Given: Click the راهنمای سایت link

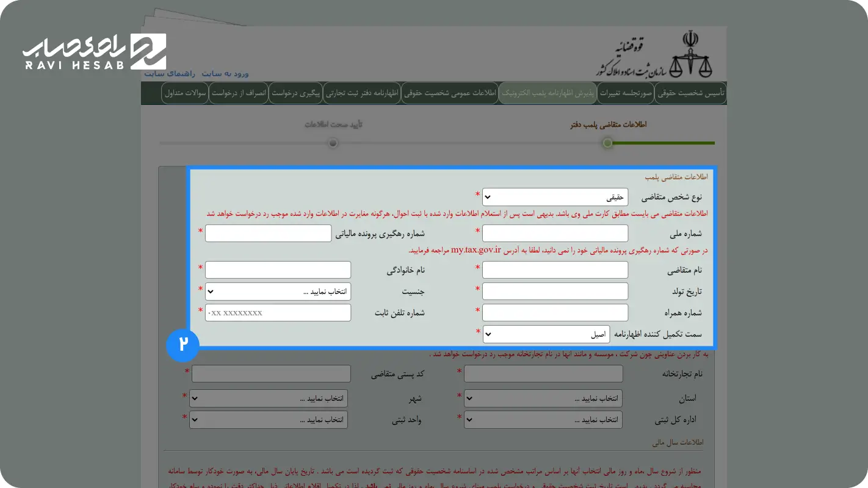Looking at the screenshot, I should tap(169, 73).
